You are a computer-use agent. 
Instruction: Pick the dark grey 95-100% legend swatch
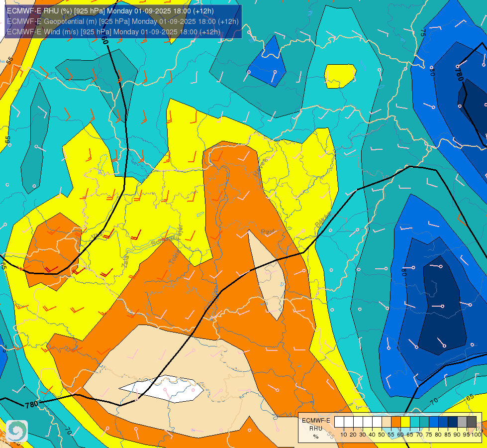point(472,422)
